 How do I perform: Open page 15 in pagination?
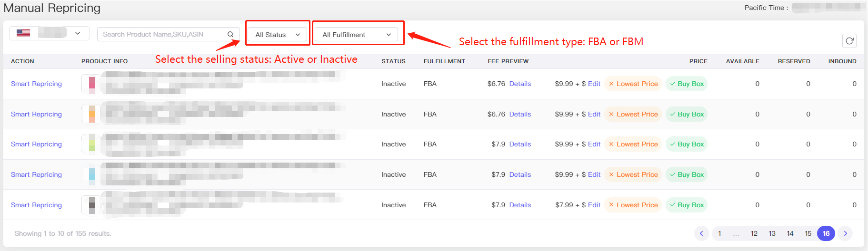(x=808, y=233)
